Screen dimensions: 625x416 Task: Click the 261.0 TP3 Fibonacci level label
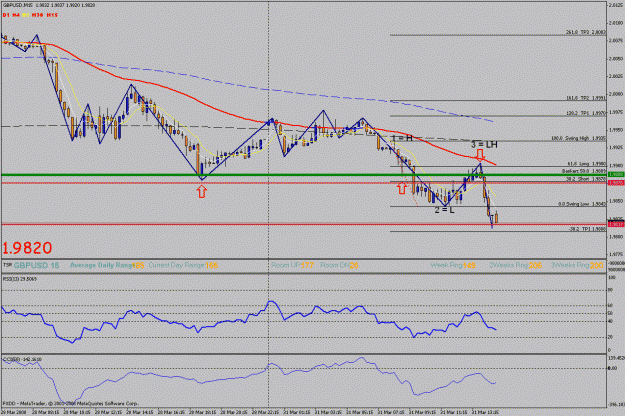pyautogui.click(x=586, y=32)
